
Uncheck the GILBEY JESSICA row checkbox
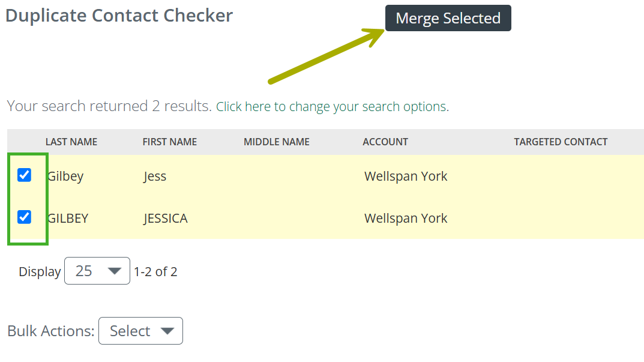pos(24,217)
